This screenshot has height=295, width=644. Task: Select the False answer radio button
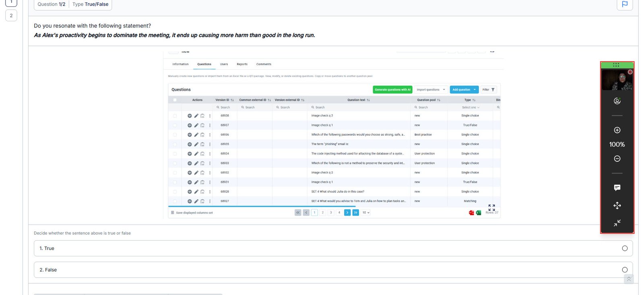pos(624,270)
